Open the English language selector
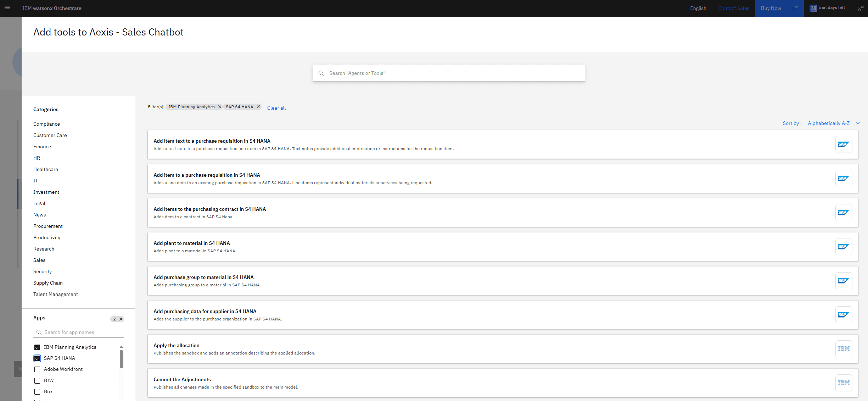 point(698,8)
